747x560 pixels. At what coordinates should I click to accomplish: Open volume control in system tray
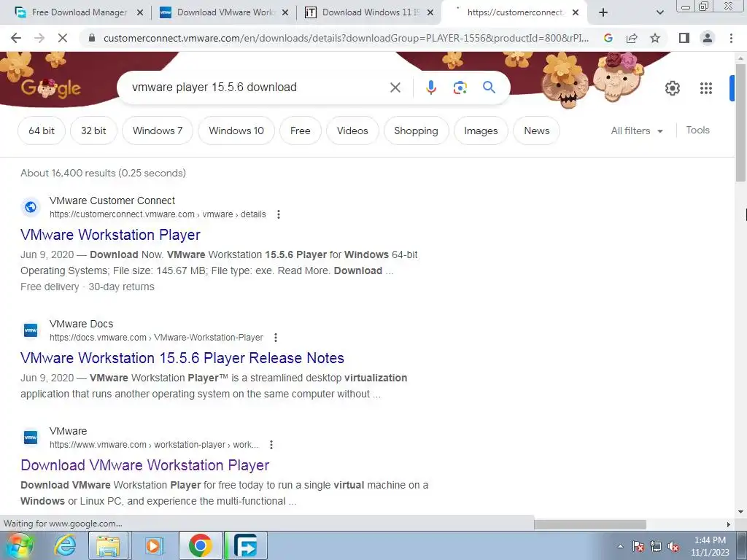pos(673,547)
